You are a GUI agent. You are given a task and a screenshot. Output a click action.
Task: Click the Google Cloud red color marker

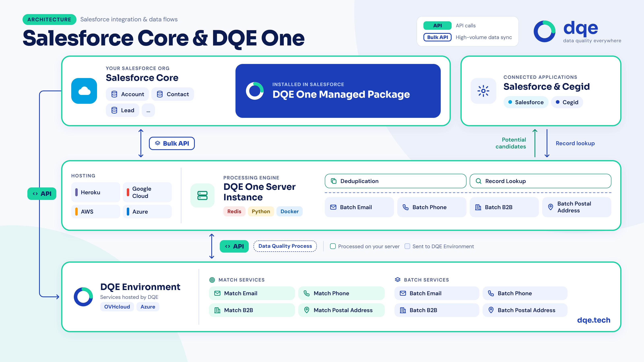(128, 192)
